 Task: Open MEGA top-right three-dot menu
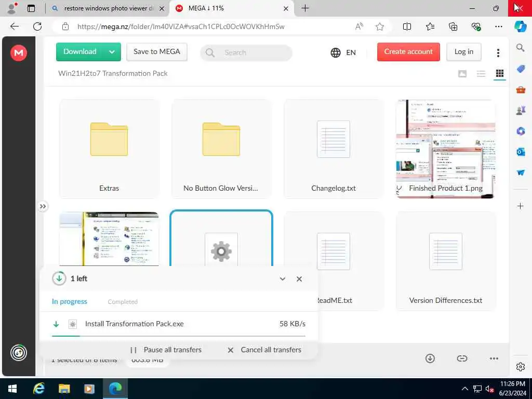498,52
